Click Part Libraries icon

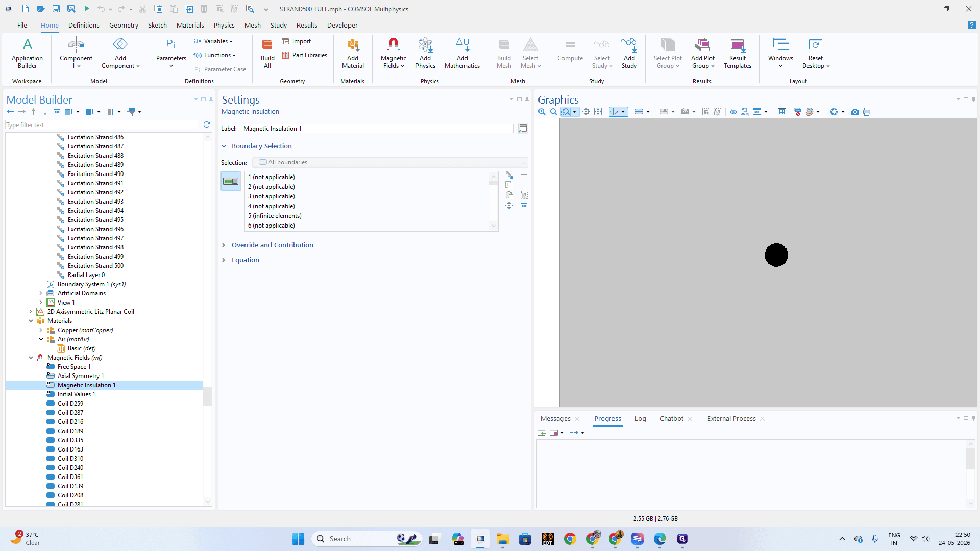tap(304, 55)
